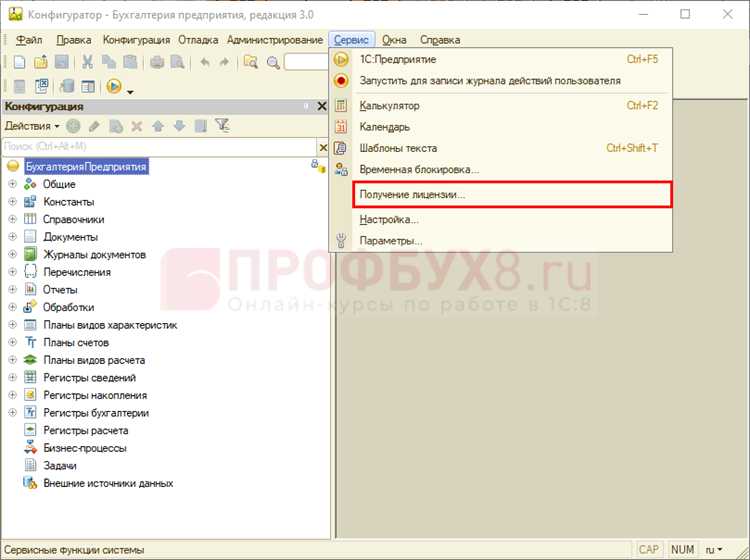Click the magnifier Search icon in toolbar
The width and height of the screenshot is (750, 560).
click(273, 62)
